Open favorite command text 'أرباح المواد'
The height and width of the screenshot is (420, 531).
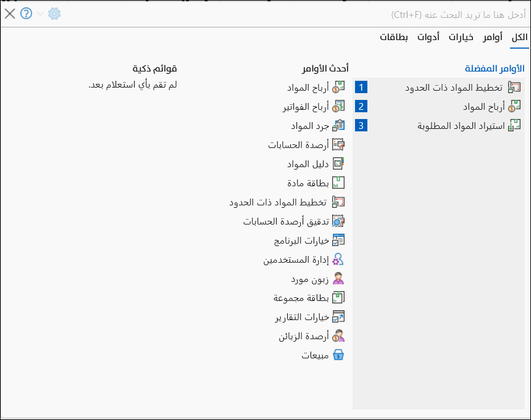(x=484, y=107)
